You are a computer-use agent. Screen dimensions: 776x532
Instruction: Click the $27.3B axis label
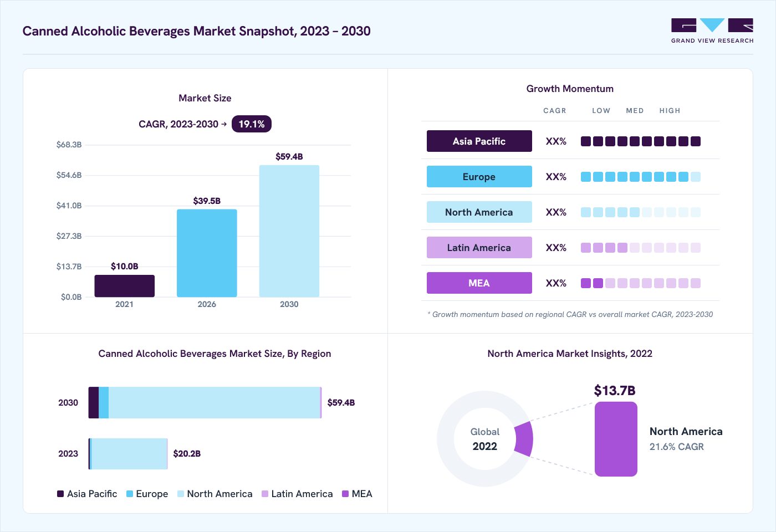pos(69,236)
